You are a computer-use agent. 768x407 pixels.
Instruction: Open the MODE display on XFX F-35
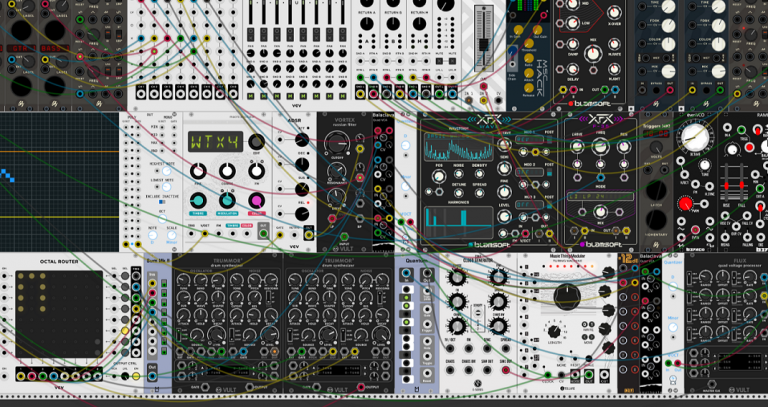point(600,196)
